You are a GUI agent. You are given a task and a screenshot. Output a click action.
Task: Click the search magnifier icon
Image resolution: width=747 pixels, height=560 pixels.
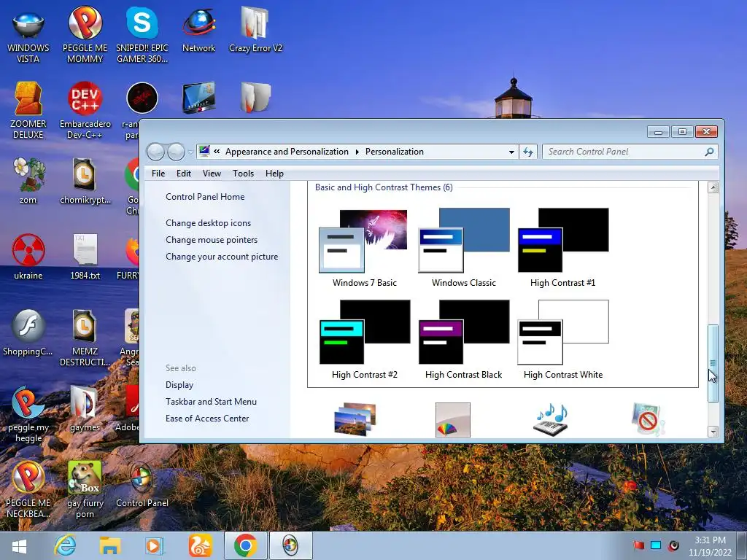coord(709,152)
